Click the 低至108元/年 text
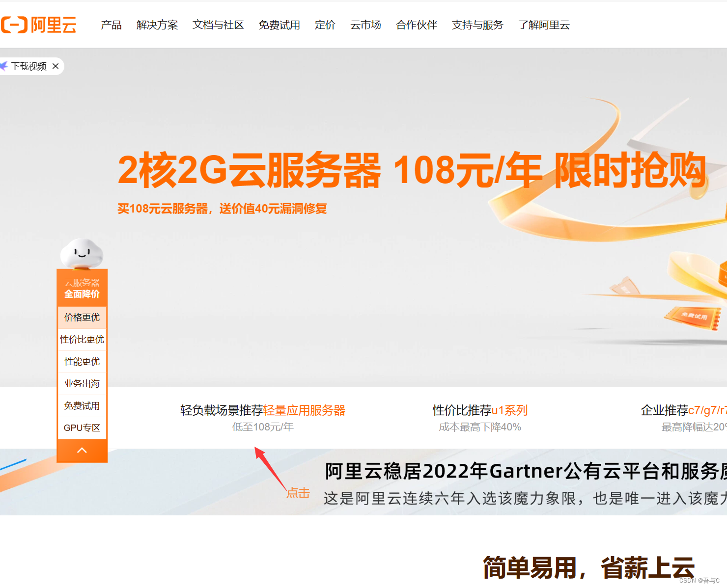 (263, 427)
